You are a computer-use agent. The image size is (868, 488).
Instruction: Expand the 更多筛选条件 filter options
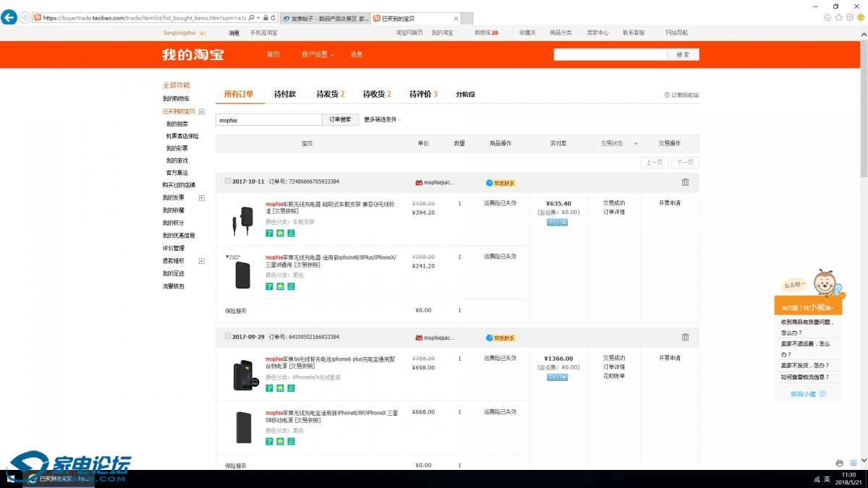383,120
